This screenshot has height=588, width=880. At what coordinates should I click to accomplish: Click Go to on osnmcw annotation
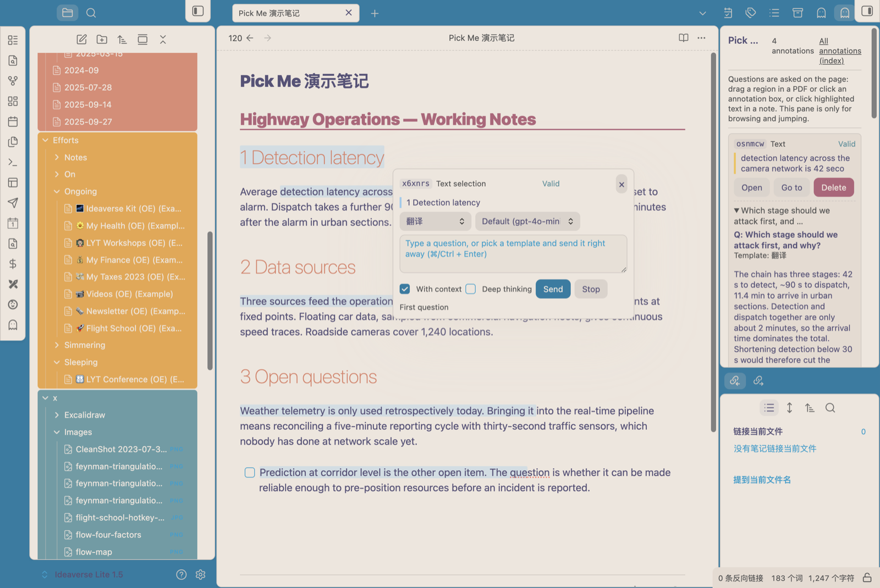tap(791, 187)
